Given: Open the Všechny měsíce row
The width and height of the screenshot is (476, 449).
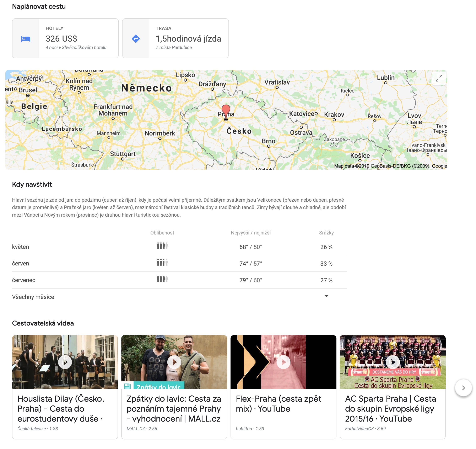Looking at the screenshot, I should pyautogui.click(x=33, y=297).
